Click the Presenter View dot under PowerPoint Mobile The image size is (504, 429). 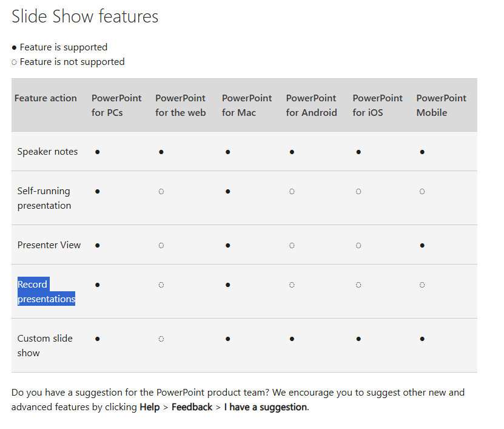[x=422, y=245]
